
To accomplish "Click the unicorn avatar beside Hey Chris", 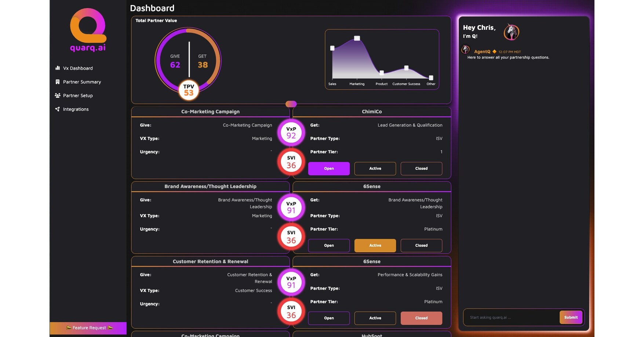I will [x=511, y=32].
